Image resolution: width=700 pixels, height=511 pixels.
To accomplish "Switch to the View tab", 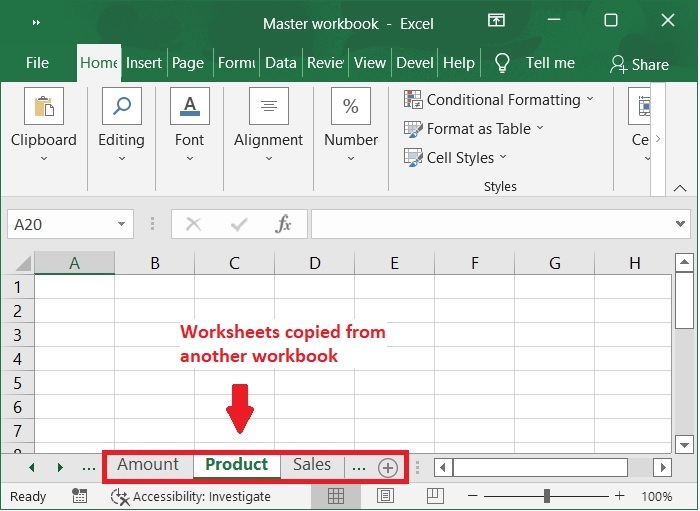I will coord(370,63).
